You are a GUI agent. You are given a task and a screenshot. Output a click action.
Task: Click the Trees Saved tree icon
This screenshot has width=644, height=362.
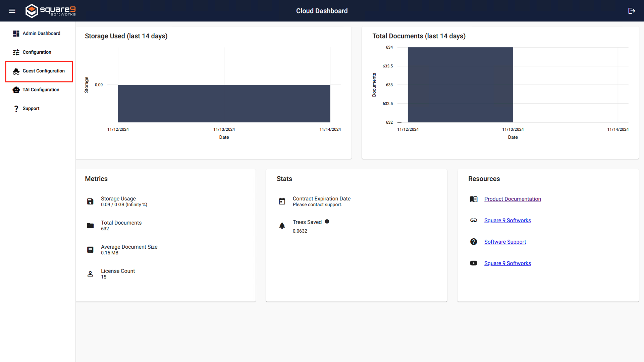point(282,226)
